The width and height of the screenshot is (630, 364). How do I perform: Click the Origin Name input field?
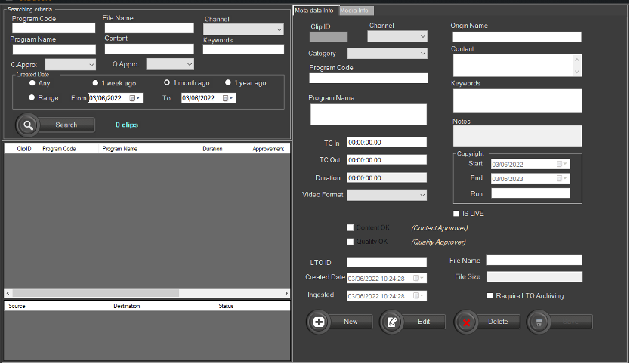click(x=516, y=36)
